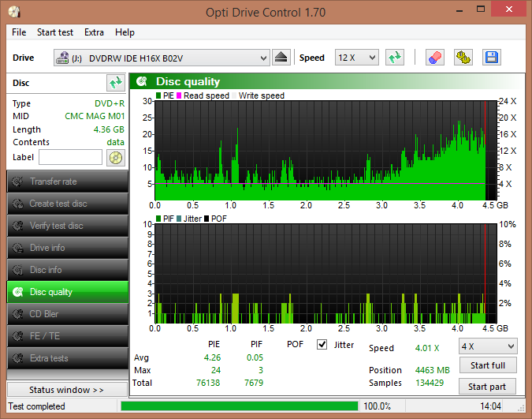Open the 12 X speed dropdown

(x=356, y=58)
